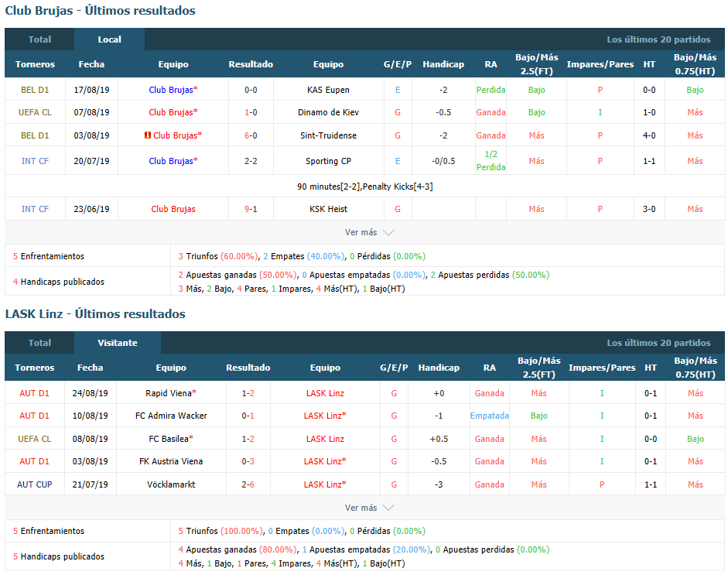Open the 0-3 result at FK Austria Viena
The image size is (728, 575).
(248, 461)
